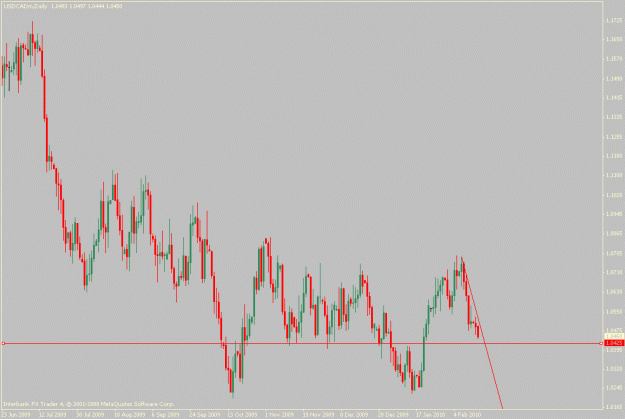This screenshot has height=419, width=625.
Task: Click the 1.1255 price axis label
Action: [x=614, y=137]
